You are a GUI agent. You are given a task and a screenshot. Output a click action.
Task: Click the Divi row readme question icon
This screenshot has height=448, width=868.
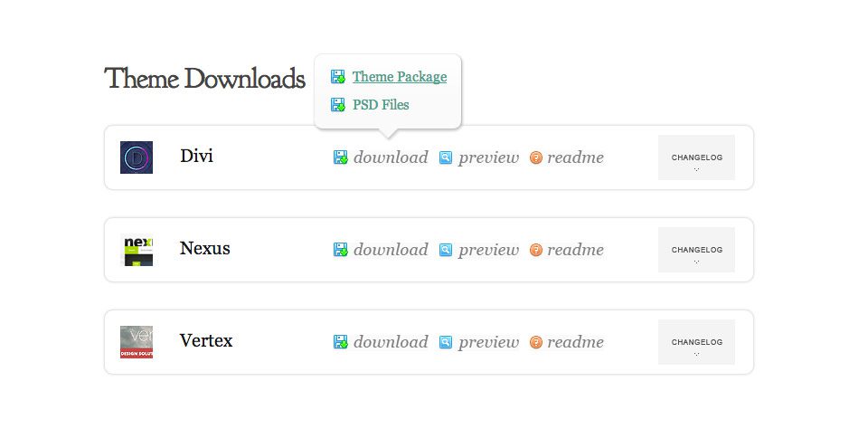click(536, 157)
